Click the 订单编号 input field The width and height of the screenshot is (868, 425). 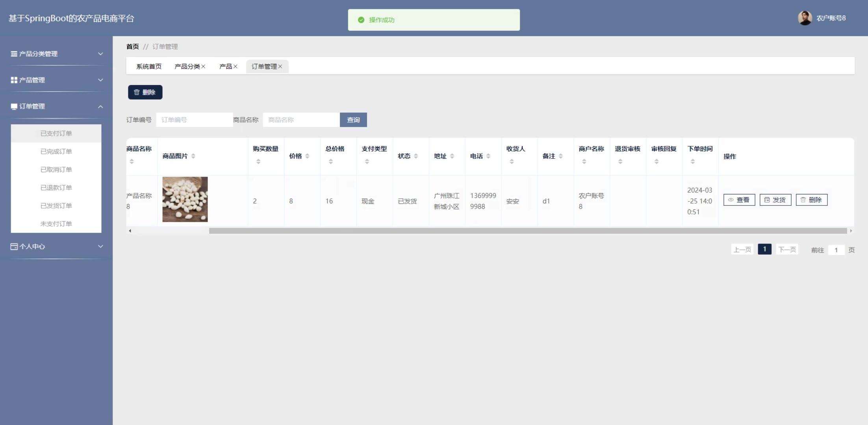tap(195, 120)
